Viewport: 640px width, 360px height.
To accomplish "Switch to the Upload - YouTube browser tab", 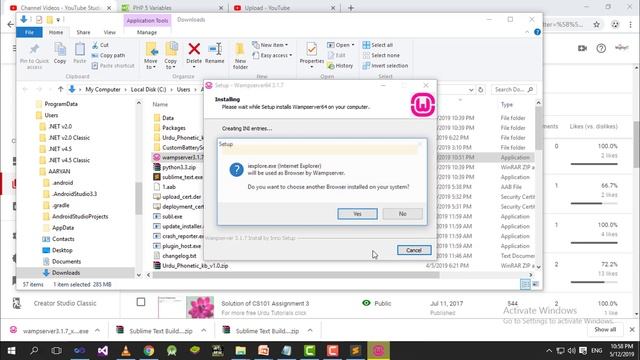I will coord(267,8).
